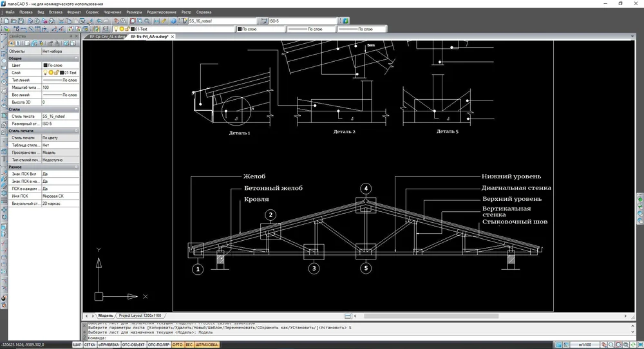Toggle the layer on/off lightbulb icon
Image resolution: width=644 pixels, height=349 pixels.
pyautogui.click(x=116, y=29)
